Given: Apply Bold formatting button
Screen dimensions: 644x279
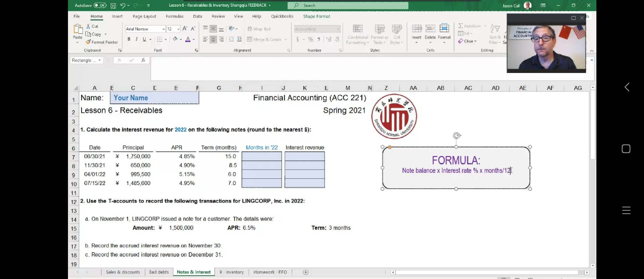Looking at the screenshot, I should [129, 39].
